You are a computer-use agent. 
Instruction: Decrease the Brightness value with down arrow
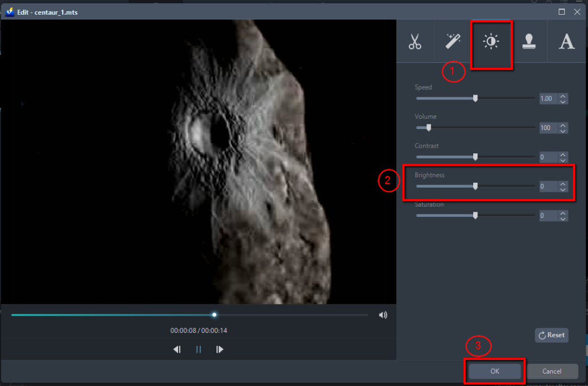563,190
